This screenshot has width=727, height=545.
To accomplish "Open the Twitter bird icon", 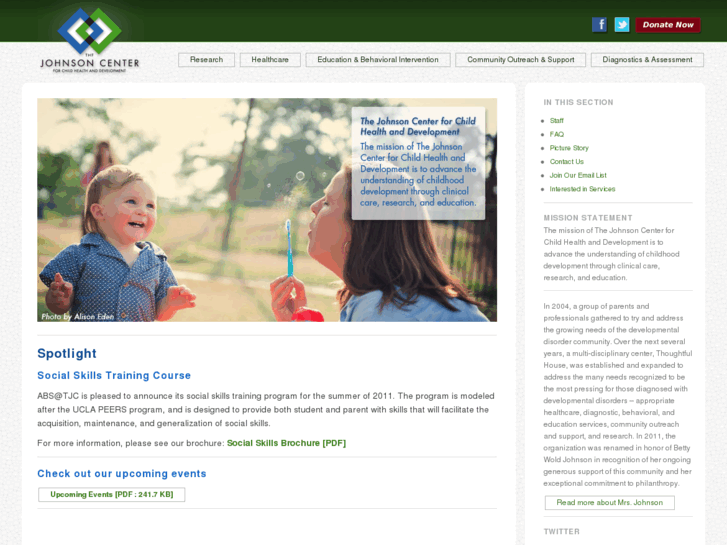I will point(622,25).
